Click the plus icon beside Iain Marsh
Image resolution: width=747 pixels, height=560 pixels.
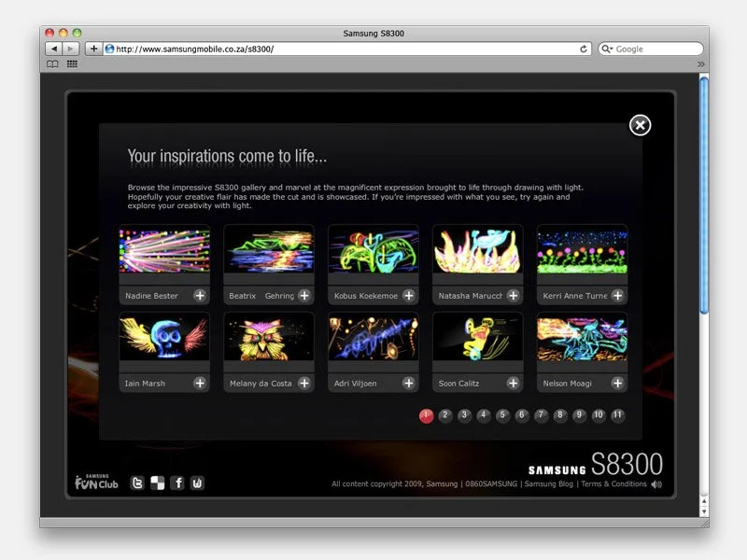tap(200, 383)
